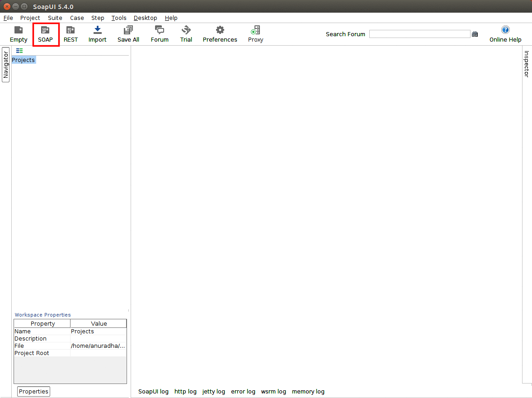Open the File menu
The height and width of the screenshot is (398, 532).
[x=8, y=18]
